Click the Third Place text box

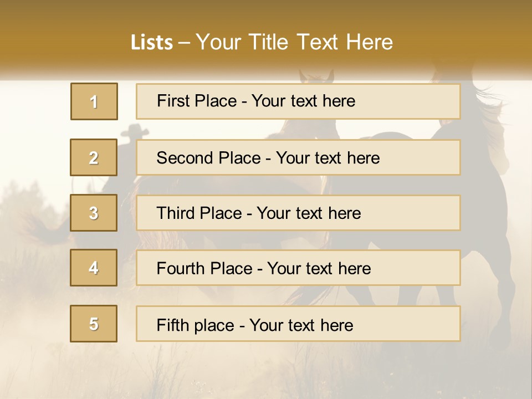(x=298, y=213)
